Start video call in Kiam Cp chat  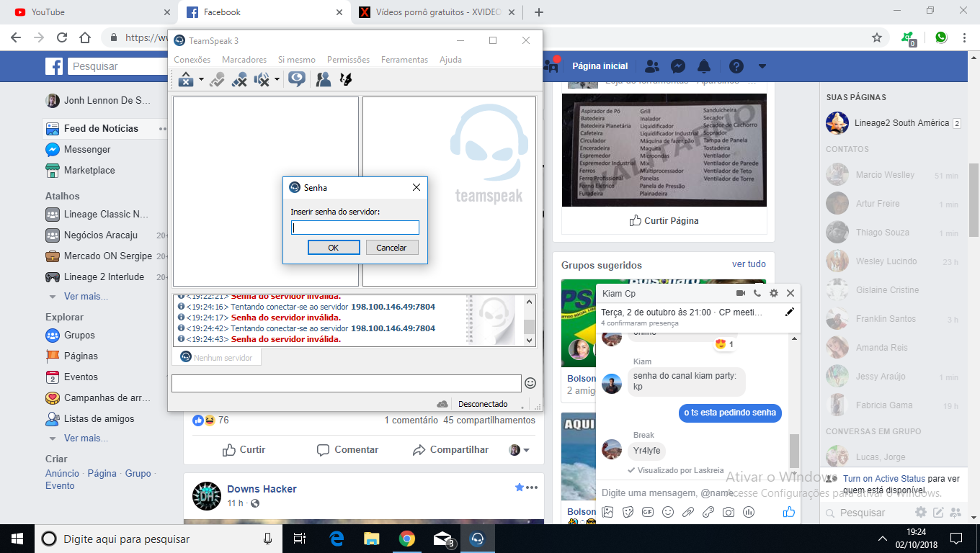point(740,293)
